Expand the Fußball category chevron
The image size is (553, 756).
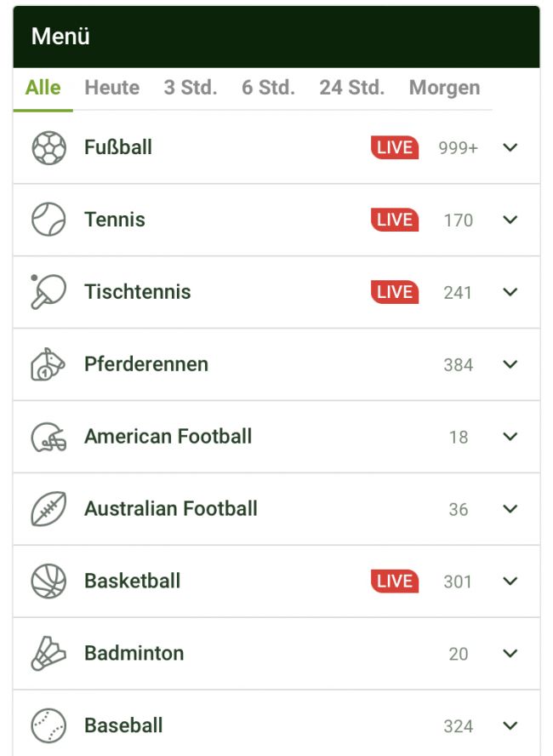coord(510,147)
